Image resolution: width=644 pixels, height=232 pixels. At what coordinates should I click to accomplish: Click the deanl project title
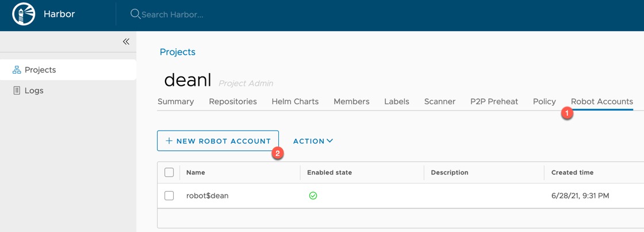[x=187, y=80]
